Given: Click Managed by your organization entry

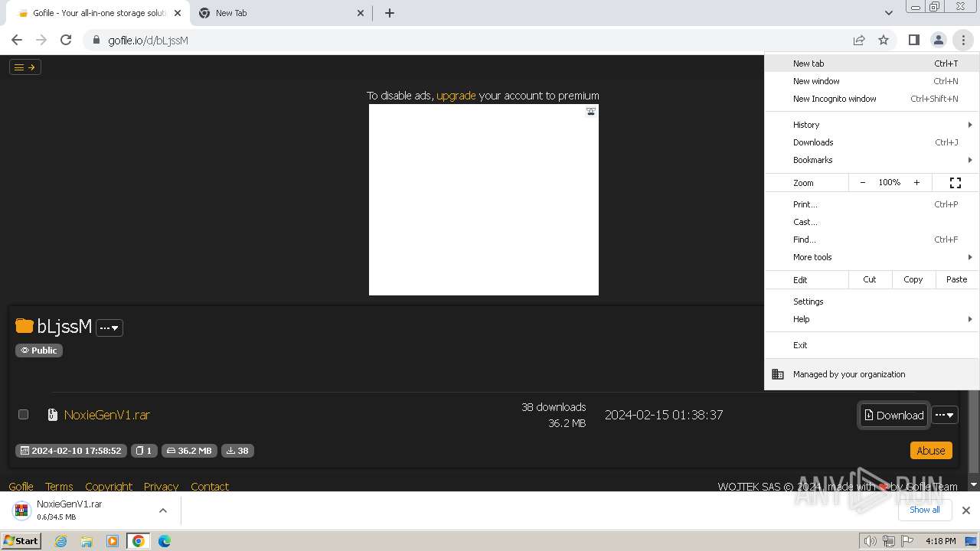Looking at the screenshot, I should click(872, 374).
